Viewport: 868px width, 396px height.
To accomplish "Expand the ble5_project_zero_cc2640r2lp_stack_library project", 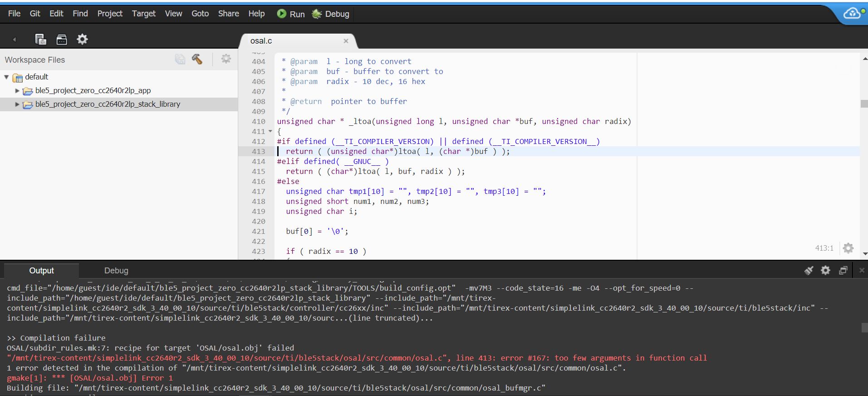I will (17, 104).
